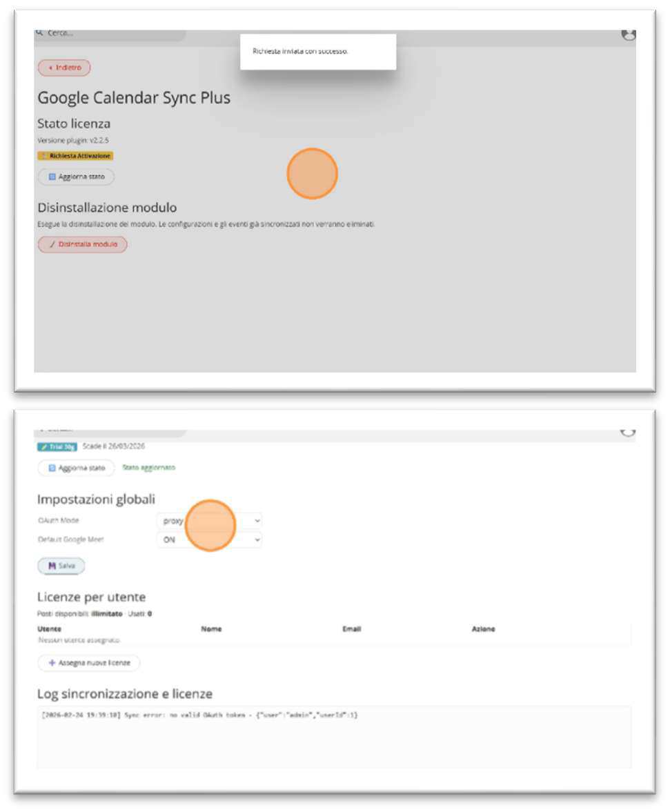The width and height of the screenshot is (670, 812).
Task: Click the floppy disk icon on Salva
Action: pos(52,566)
